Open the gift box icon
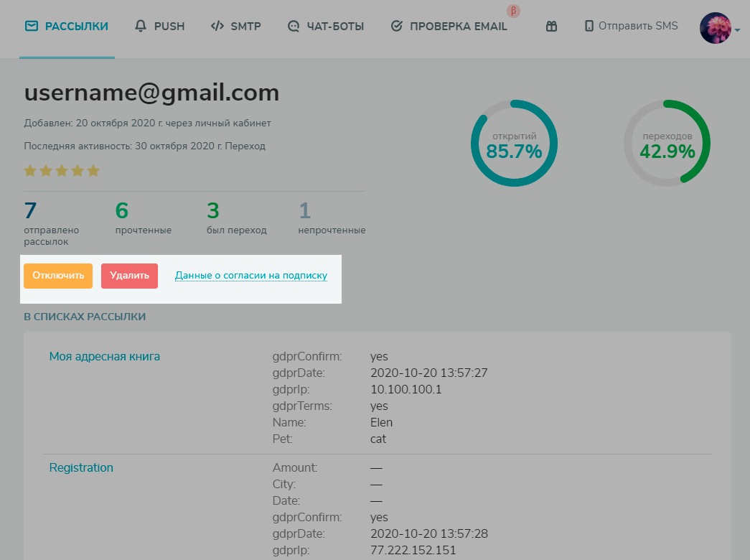This screenshot has width=750, height=560. [551, 26]
